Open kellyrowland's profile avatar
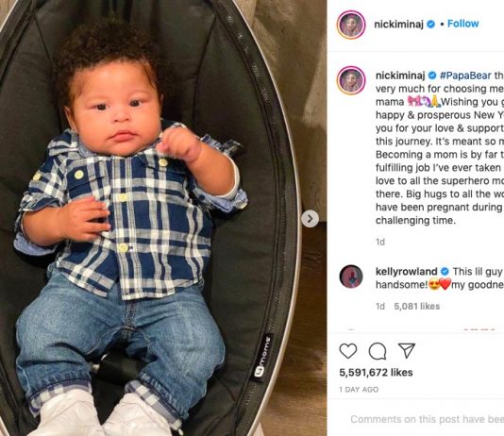 click(351, 277)
